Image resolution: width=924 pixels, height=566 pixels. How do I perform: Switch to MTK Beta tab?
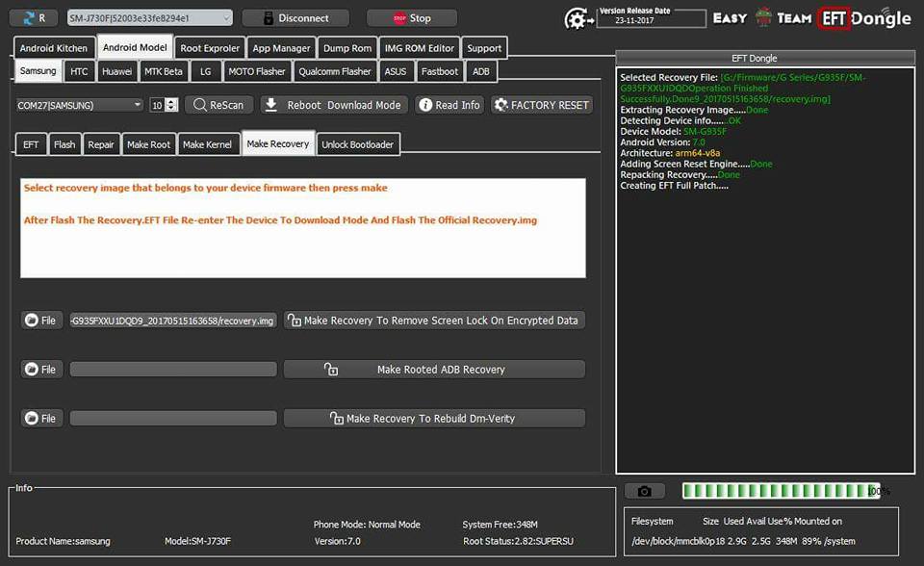click(164, 71)
